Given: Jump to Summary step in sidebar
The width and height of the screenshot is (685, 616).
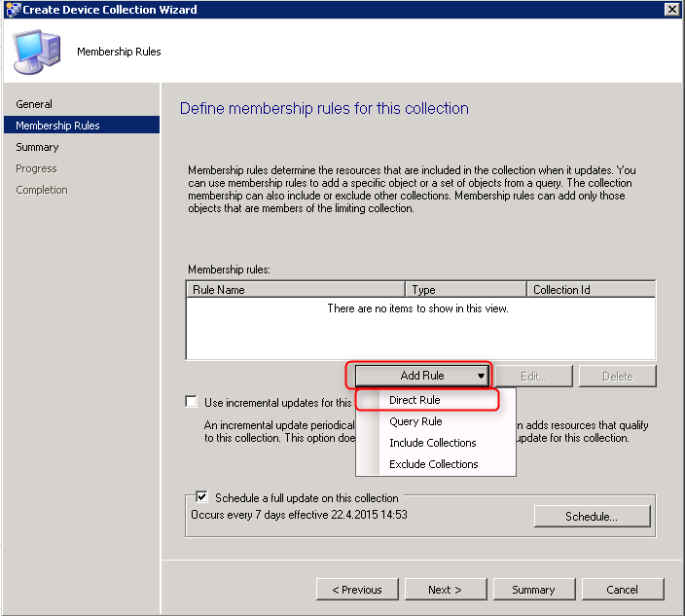Looking at the screenshot, I should coord(37,147).
